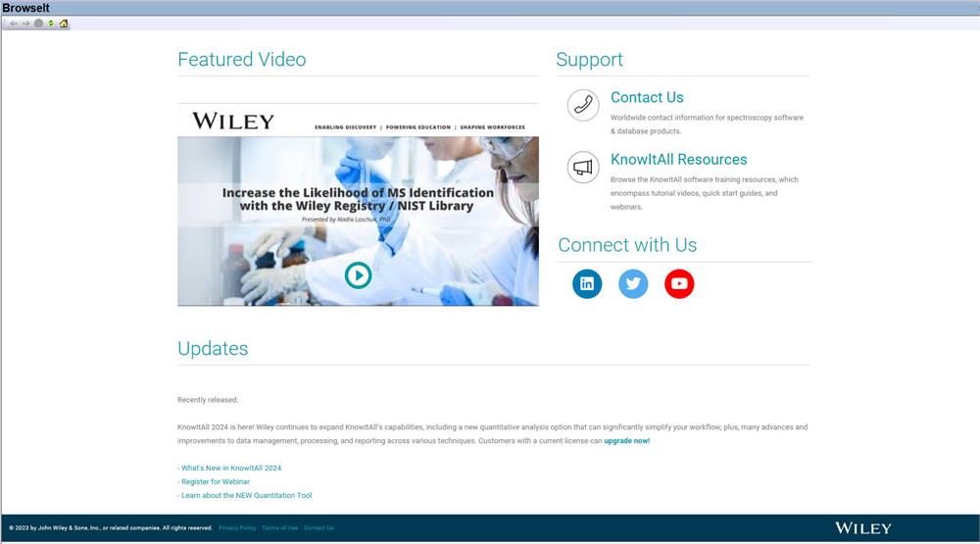Image resolution: width=980 pixels, height=544 pixels.
Task: Click the Wiley logo in the footer
Action: (x=863, y=528)
